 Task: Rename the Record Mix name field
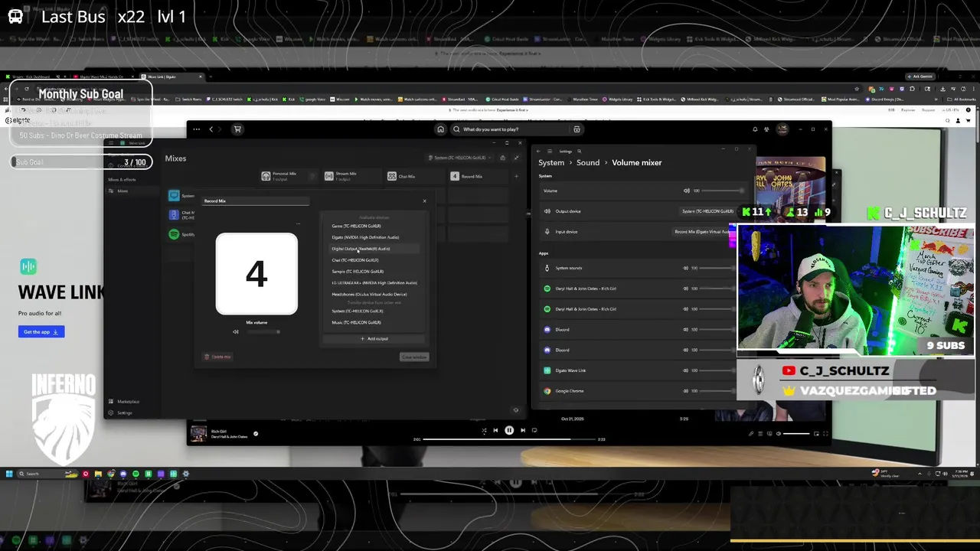256,201
